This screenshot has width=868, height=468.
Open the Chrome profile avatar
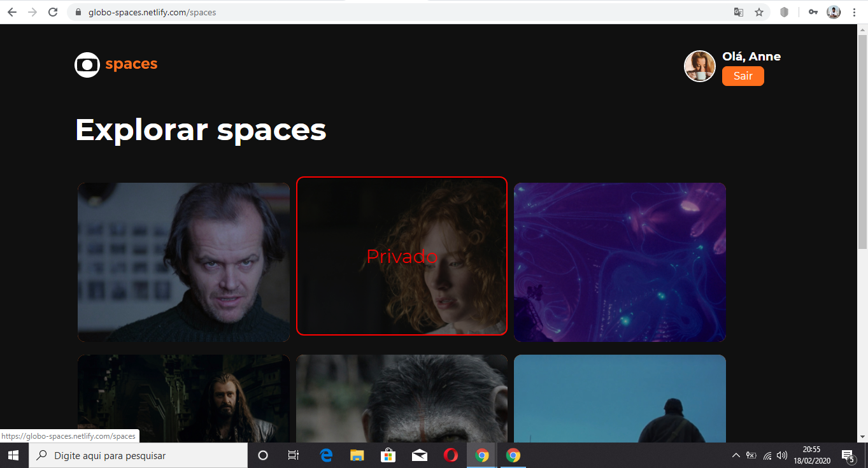click(x=834, y=12)
